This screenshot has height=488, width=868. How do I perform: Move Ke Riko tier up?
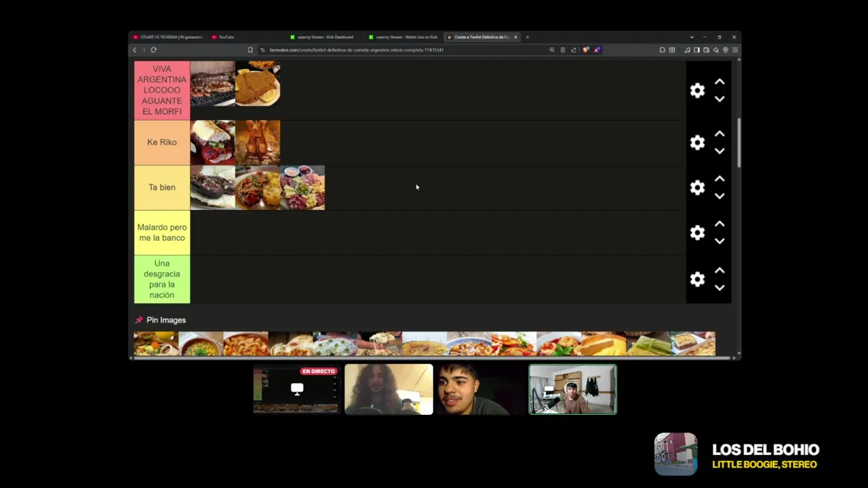click(x=719, y=134)
